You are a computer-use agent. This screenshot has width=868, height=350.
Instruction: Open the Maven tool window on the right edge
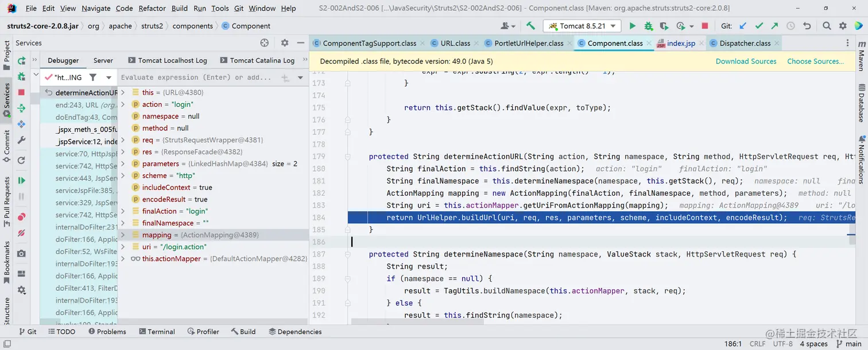click(861, 56)
